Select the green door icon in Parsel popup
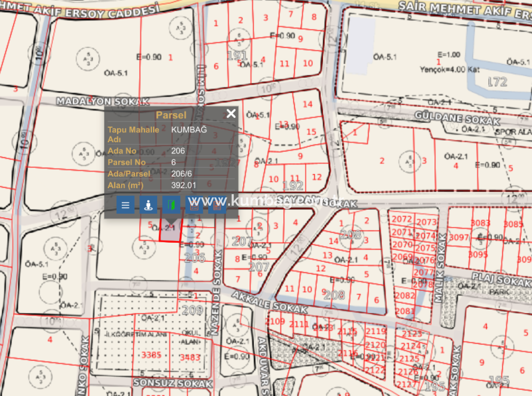The image size is (532, 396). (x=171, y=205)
